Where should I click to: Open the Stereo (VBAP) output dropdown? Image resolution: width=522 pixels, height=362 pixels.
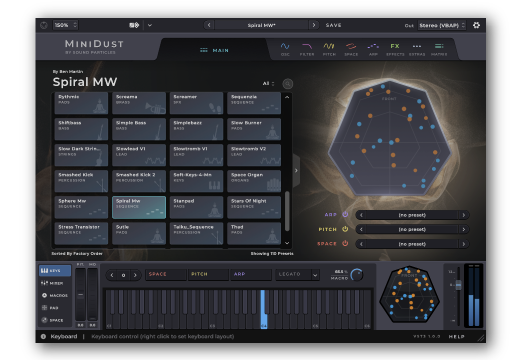click(x=442, y=25)
